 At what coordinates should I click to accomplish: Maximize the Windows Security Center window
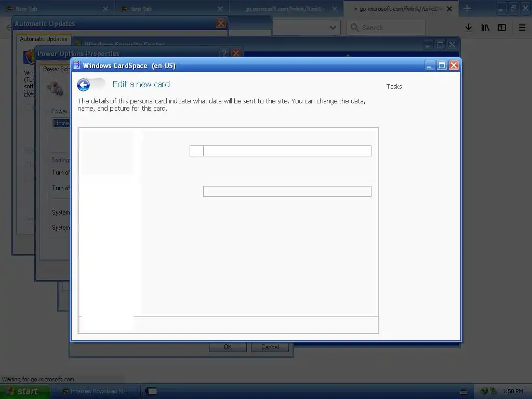[x=440, y=45]
